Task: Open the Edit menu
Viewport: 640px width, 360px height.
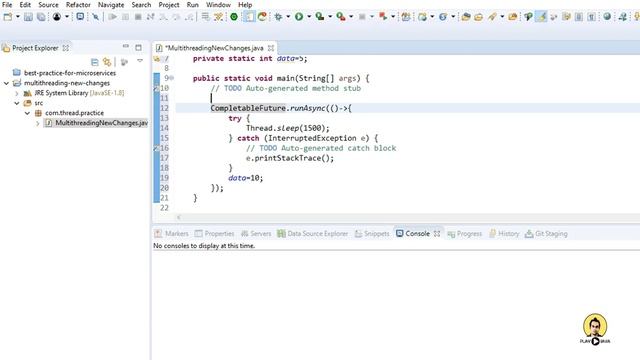Action: tap(25, 4)
